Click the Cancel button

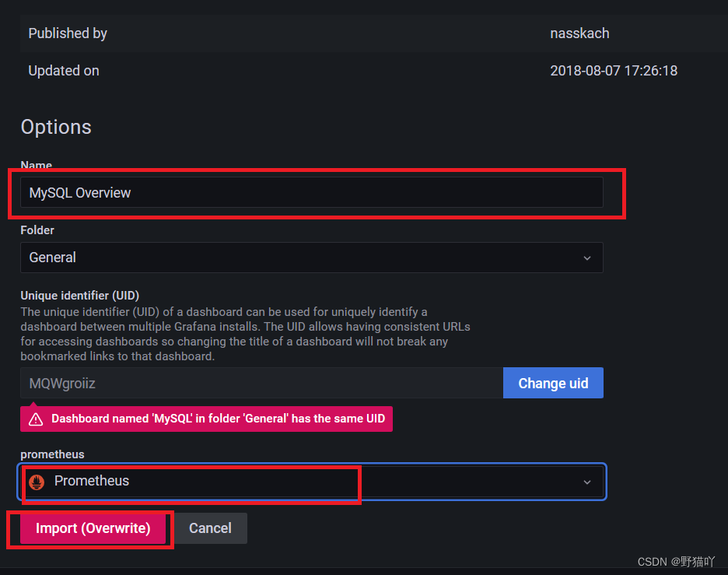click(x=210, y=528)
